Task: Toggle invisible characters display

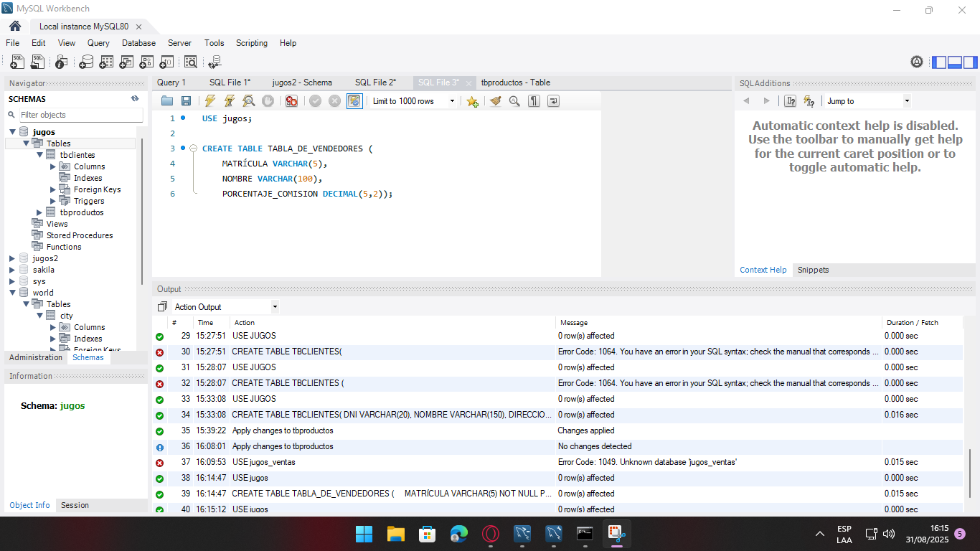Action: pyautogui.click(x=534, y=101)
